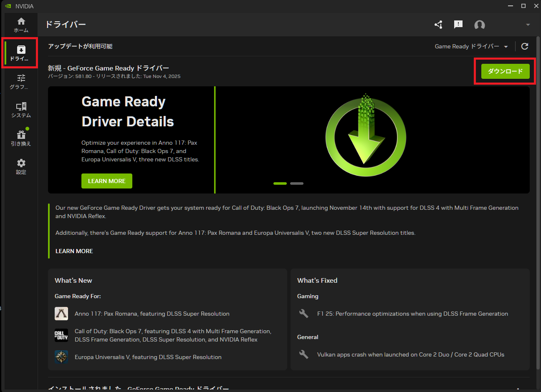
Task: Open the Home tab in sidebar
Action: [21, 25]
